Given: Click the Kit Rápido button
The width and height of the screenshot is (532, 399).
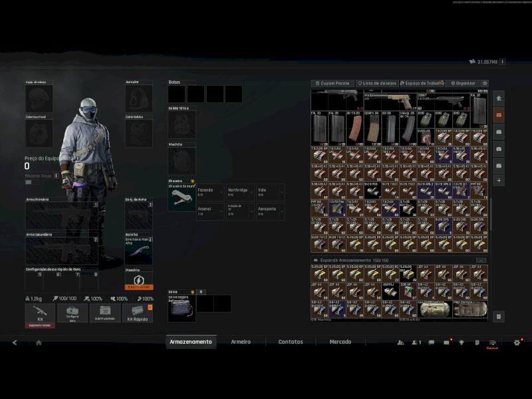Looking at the screenshot, I should (138, 313).
